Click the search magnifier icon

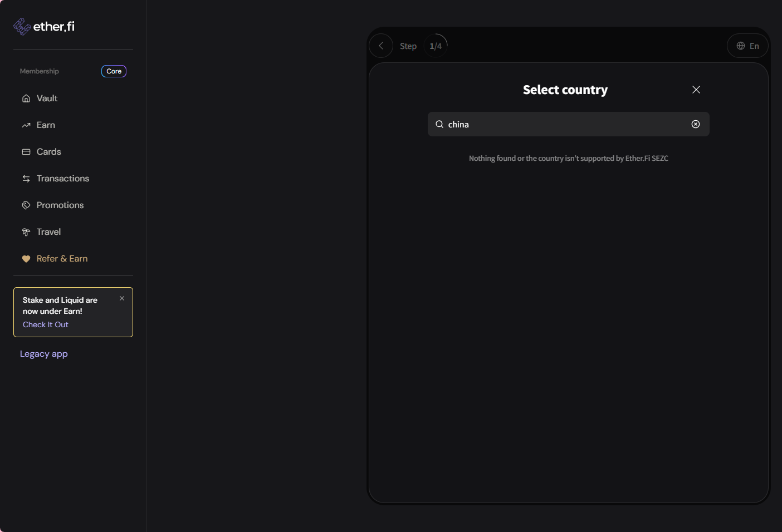tap(439, 124)
